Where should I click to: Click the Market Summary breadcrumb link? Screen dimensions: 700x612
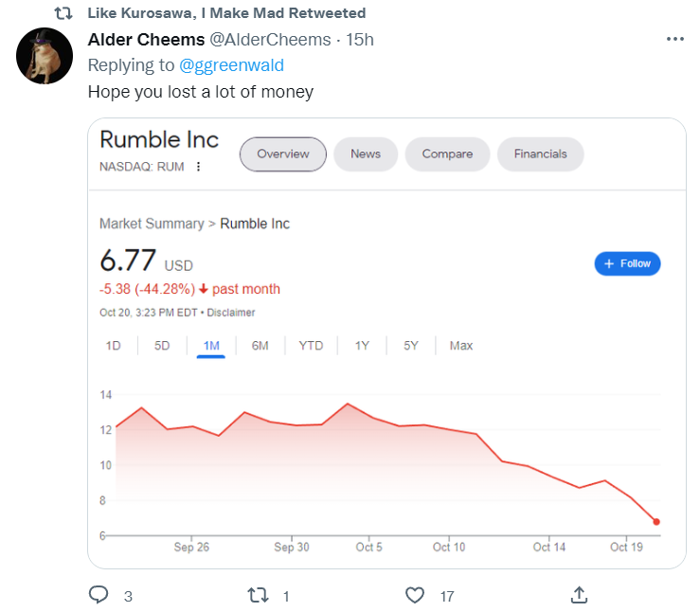coord(152,224)
